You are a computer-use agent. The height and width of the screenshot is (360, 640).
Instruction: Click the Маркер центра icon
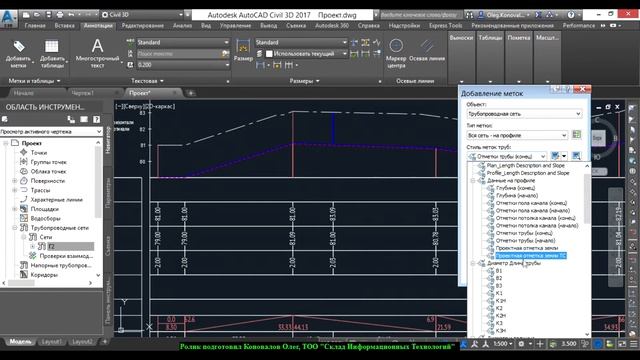(x=396, y=45)
